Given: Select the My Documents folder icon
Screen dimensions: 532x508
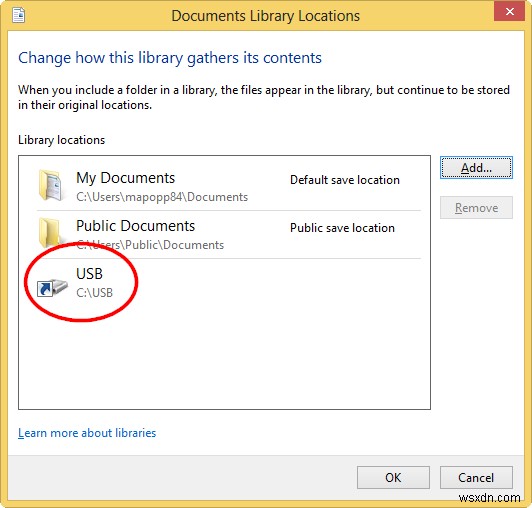Looking at the screenshot, I should pyautogui.click(x=51, y=186).
